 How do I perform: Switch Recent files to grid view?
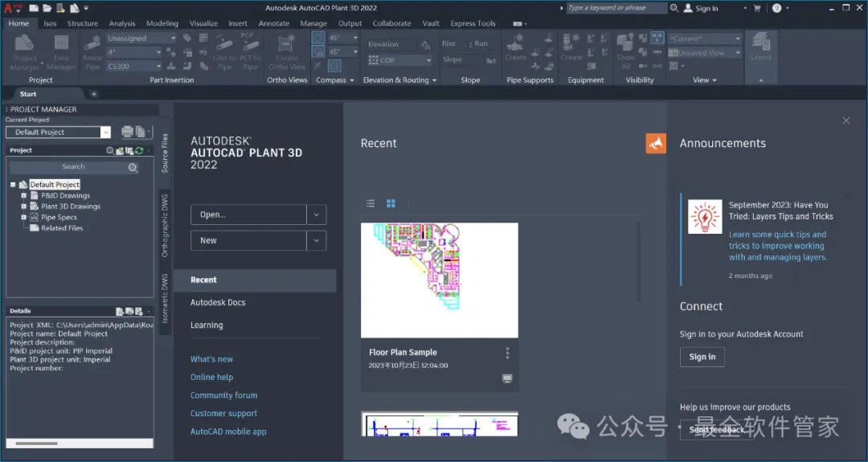pos(391,203)
